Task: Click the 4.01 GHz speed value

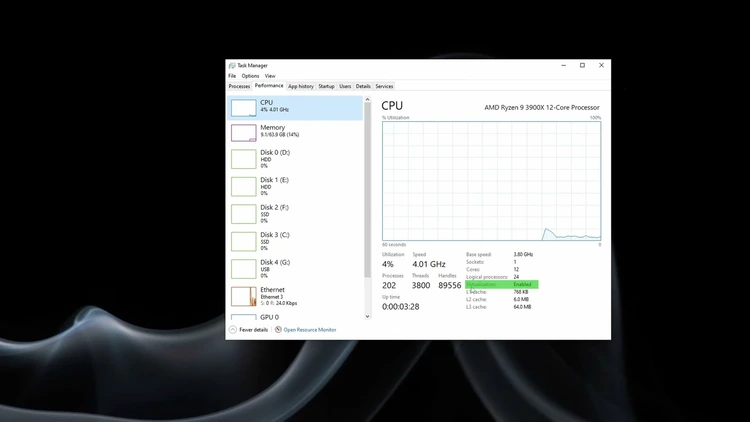Action: click(x=429, y=264)
